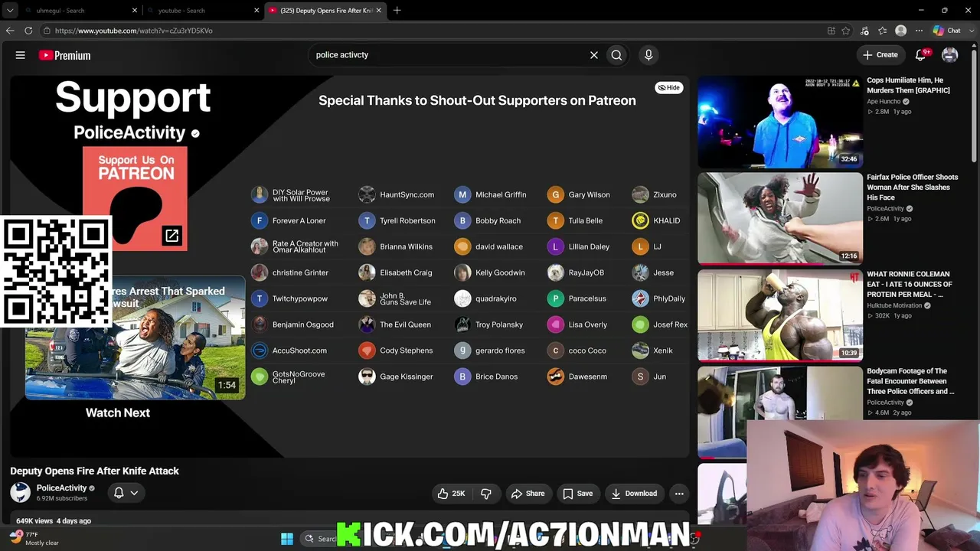
Task: Open the account avatar menu
Action: (x=950, y=55)
